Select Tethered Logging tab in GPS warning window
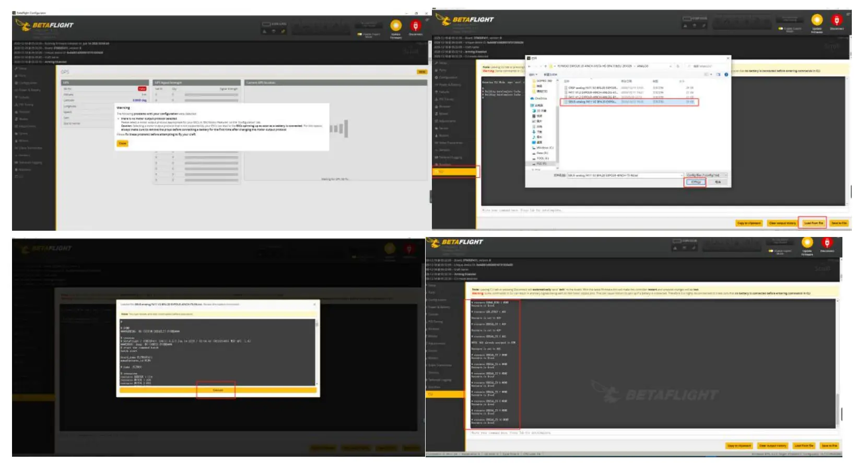Image resolution: width=868 pixels, height=463 pixels. (29, 162)
